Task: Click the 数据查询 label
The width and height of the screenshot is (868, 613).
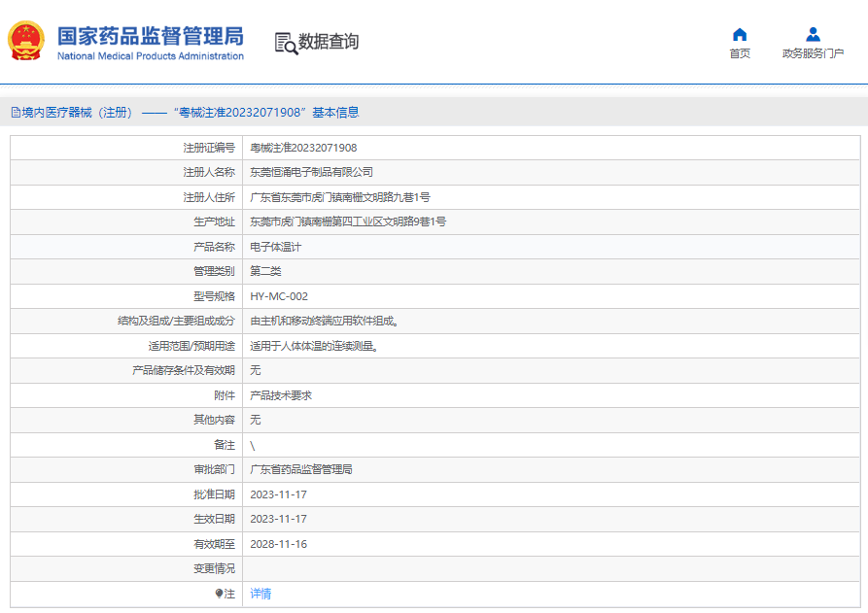Action: tap(329, 42)
